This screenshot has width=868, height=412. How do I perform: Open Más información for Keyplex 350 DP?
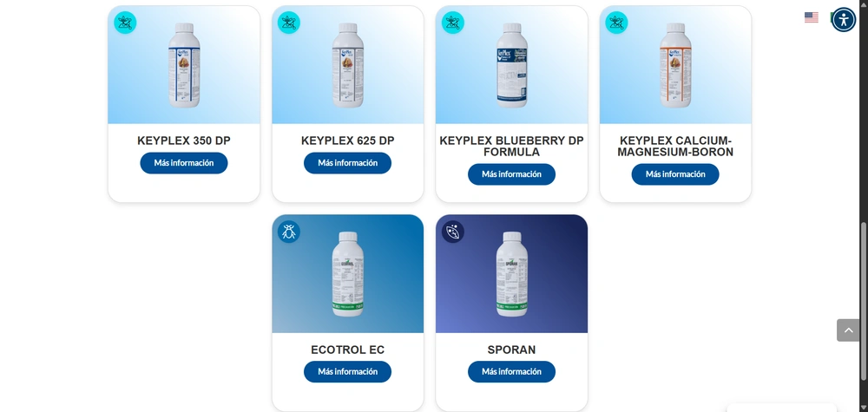click(184, 163)
